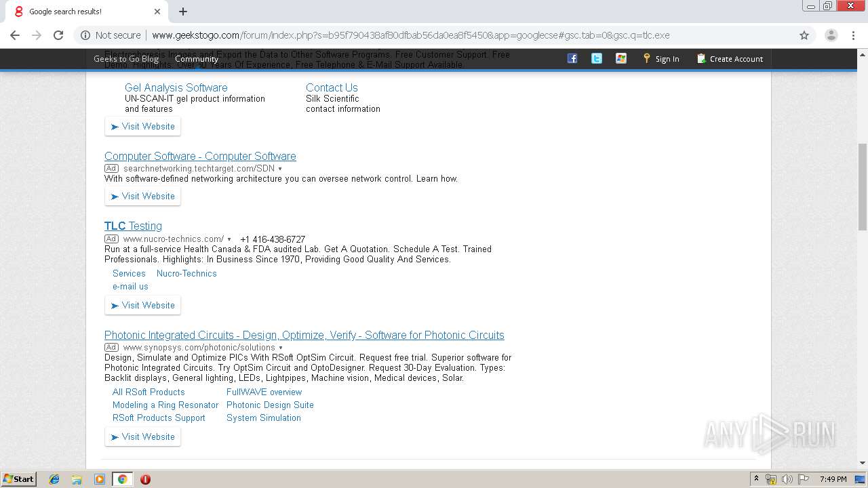Viewport: 868px width, 488px height.
Task: Close the Google search results tab
Action: (157, 12)
